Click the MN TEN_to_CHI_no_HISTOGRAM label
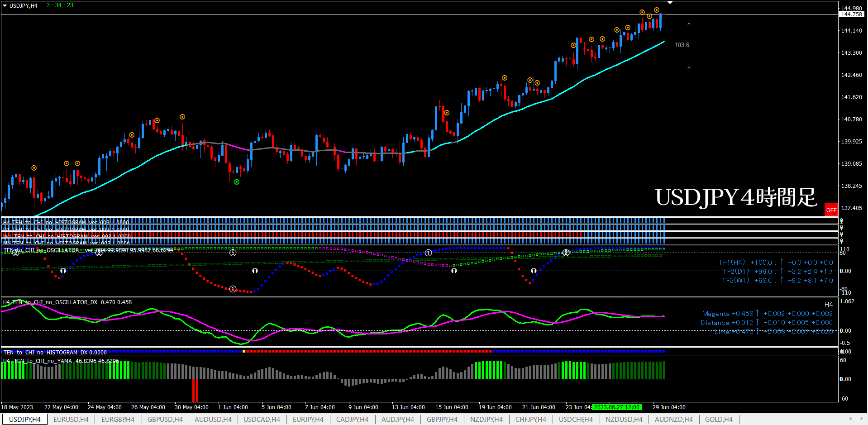 pyautogui.click(x=66, y=243)
